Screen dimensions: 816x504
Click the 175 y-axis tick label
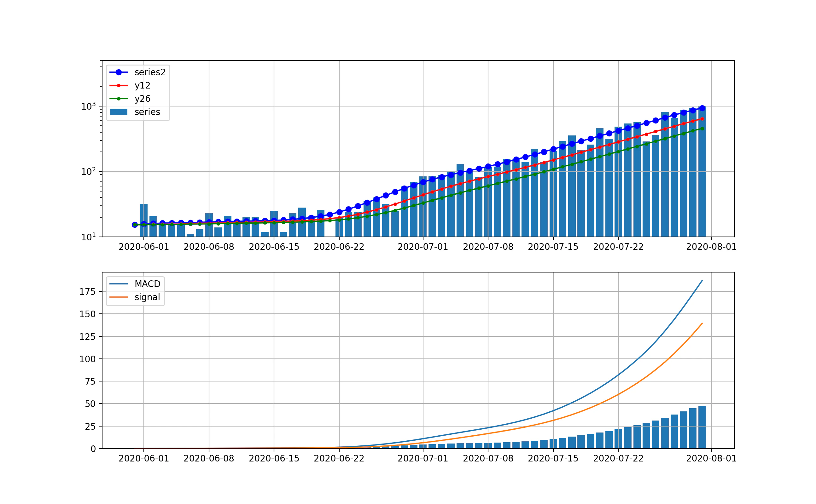click(87, 292)
